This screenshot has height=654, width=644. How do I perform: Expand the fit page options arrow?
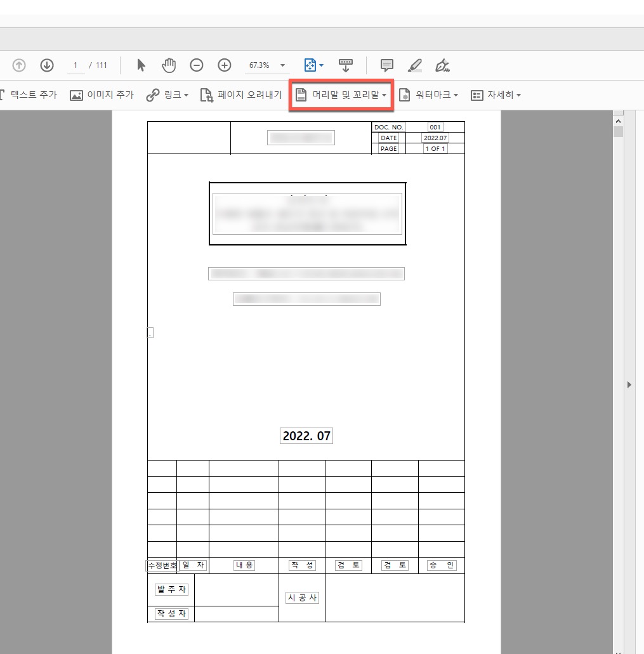click(321, 65)
